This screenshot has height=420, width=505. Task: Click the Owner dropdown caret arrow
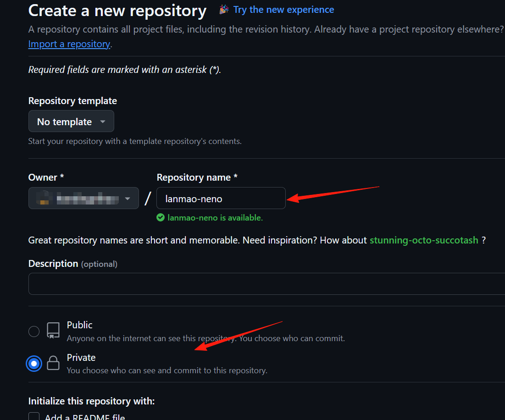click(x=128, y=199)
